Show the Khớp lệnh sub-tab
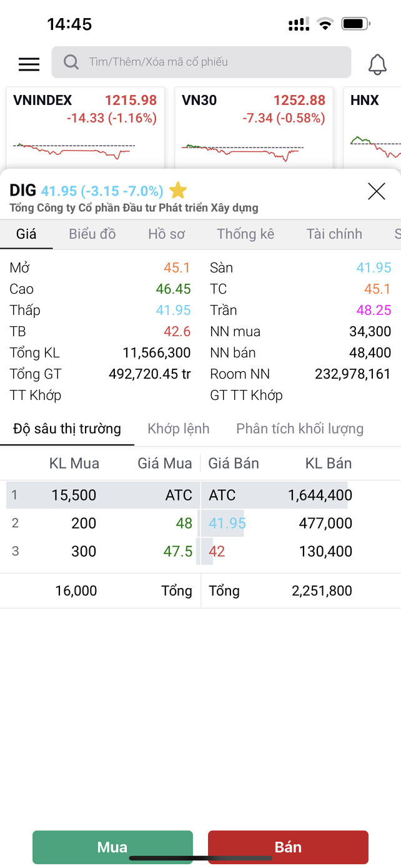This screenshot has height=868, width=401. click(x=179, y=429)
